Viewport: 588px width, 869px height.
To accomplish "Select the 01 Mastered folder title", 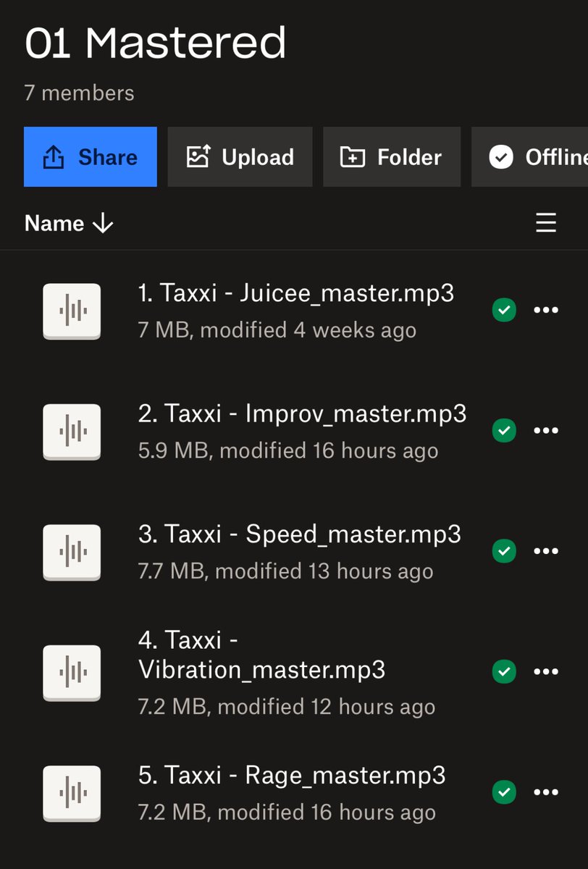I will point(156,42).
